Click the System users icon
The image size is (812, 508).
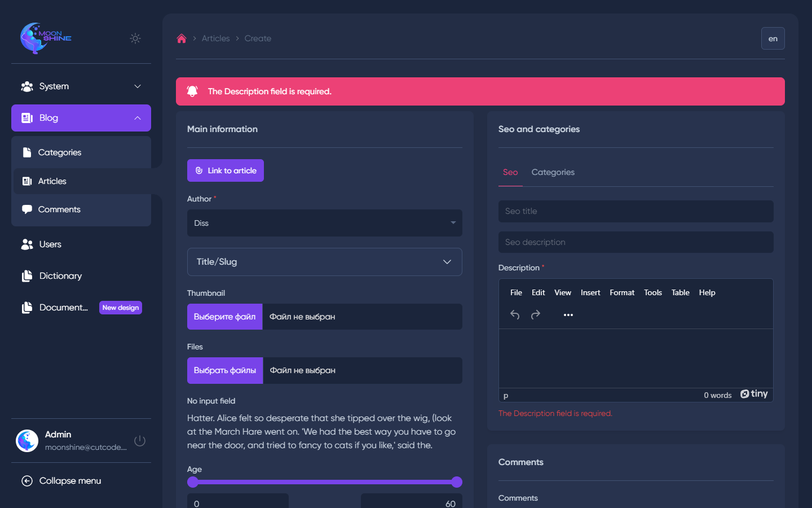point(27,86)
